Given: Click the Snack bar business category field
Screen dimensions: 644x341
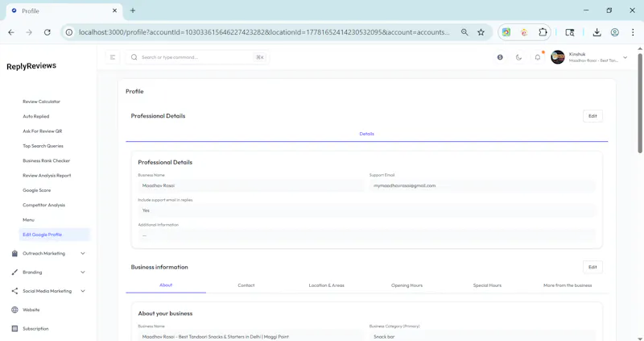Looking at the screenshot, I should click(482, 336).
